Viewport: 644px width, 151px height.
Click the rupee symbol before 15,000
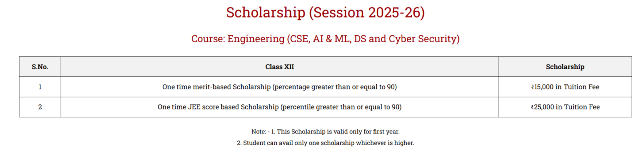[533, 87]
